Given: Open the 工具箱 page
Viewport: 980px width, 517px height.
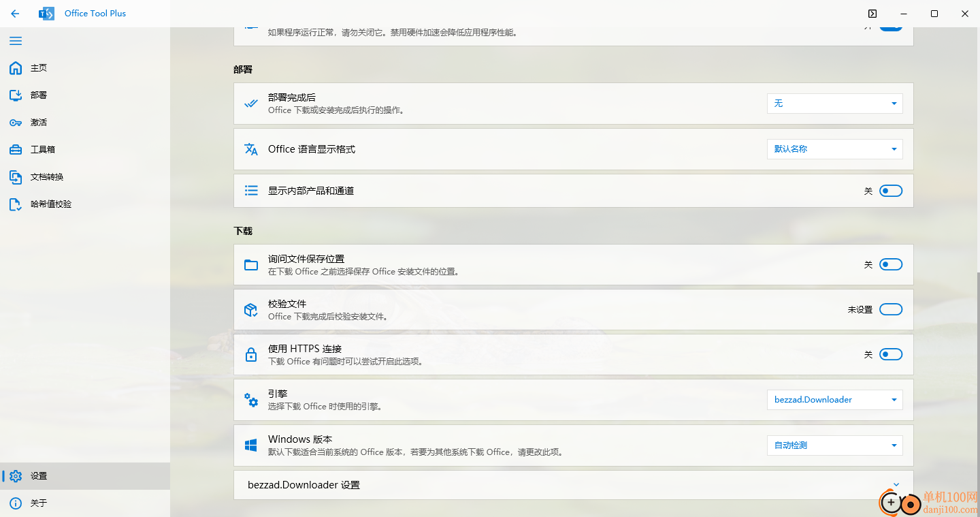Looking at the screenshot, I should point(85,150).
